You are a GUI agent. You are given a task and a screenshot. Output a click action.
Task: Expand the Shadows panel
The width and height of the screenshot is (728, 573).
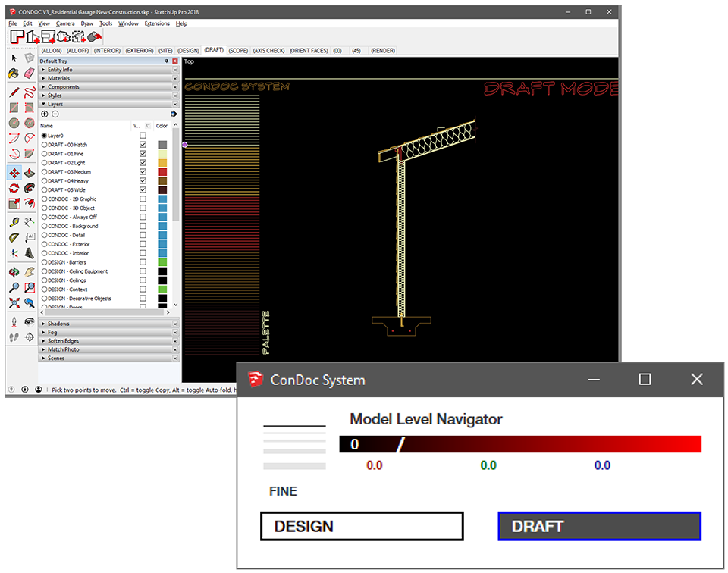pos(106,324)
